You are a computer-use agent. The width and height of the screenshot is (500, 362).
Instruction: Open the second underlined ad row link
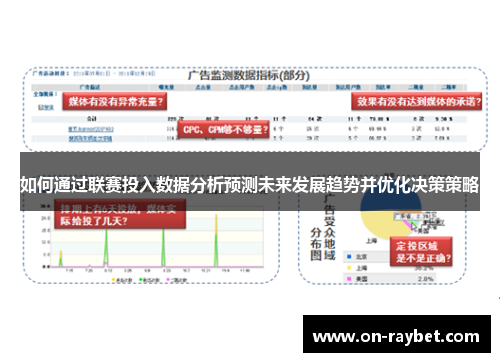click(90, 138)
